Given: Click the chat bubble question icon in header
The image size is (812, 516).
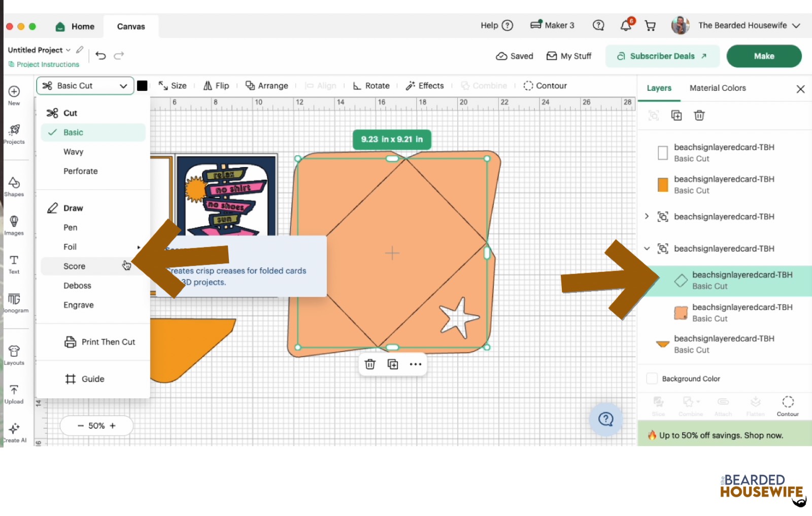Looking at the screenshot, I should tap(598, 25).
